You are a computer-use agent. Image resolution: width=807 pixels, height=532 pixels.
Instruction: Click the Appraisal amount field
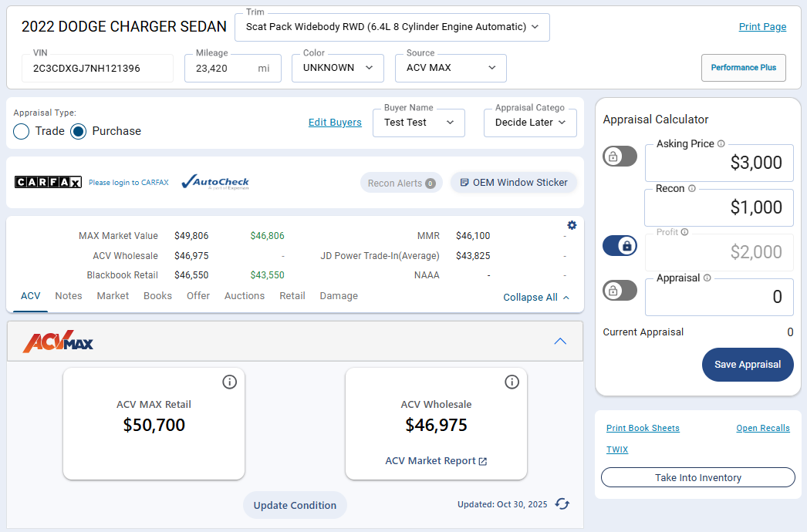[x=719, y=297]
